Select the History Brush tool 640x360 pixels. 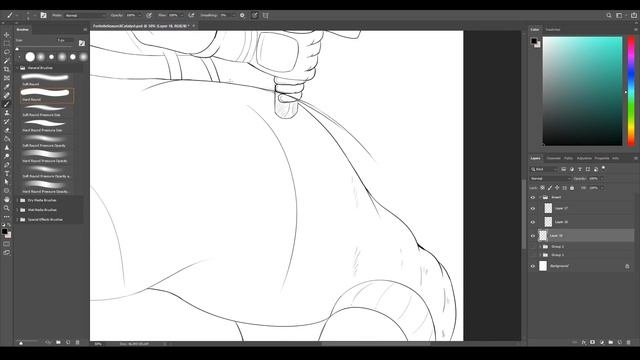[7, 121]
